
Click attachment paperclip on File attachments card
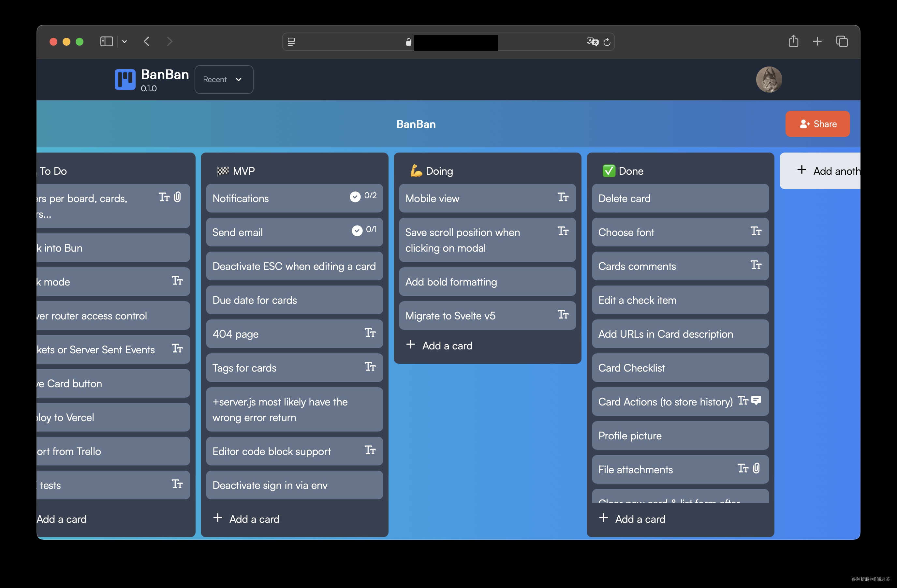pos(756,468)
